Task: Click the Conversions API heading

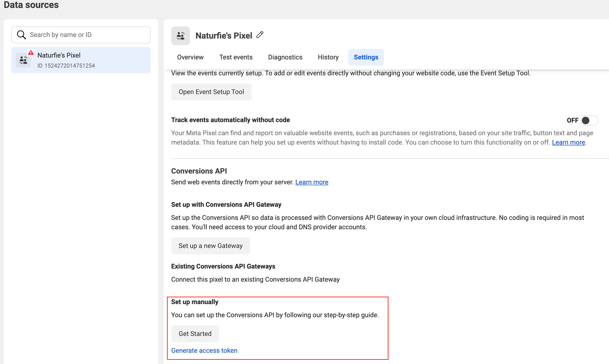Action: pos(199,171)
